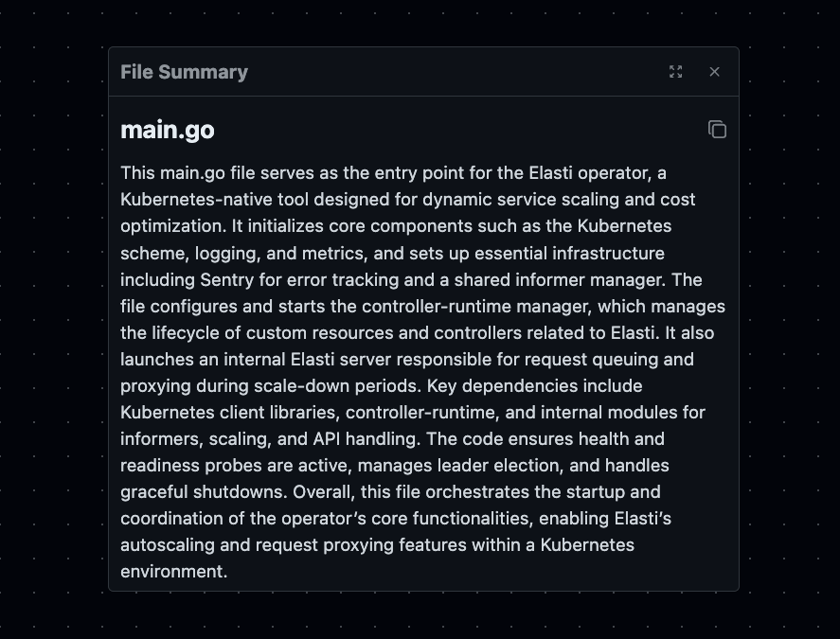
Task: Click the phrase Kubernetes-native in the text
Action: click(196, 199)
